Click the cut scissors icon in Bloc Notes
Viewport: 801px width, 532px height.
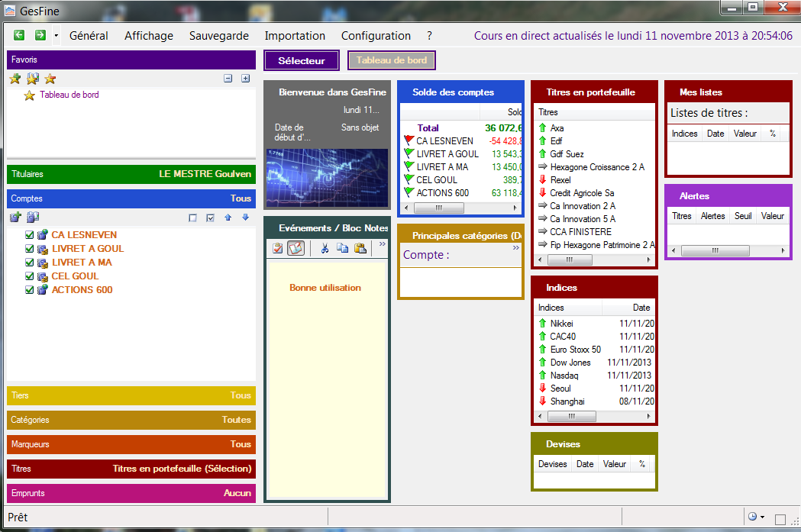pyautogui.click(x=325, y=248)
